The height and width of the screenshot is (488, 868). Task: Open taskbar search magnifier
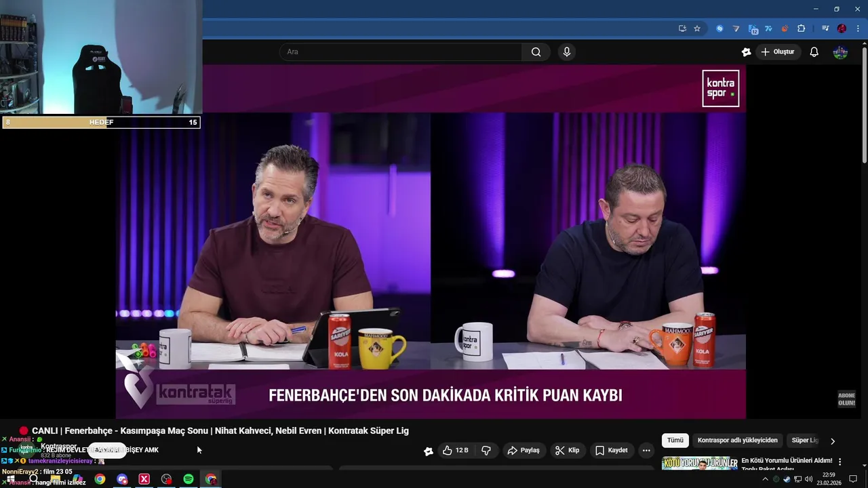[33, 479]
